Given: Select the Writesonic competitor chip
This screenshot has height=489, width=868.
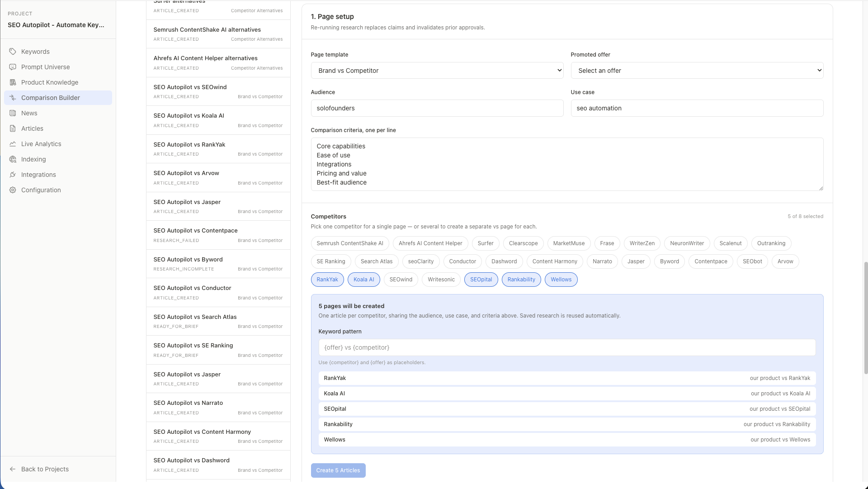Looking at the screenshot, I should point(441,280).
